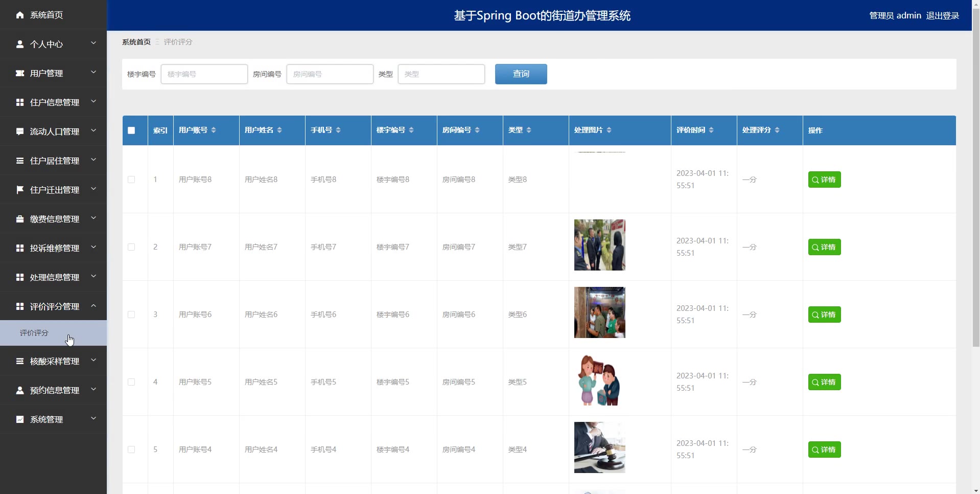Click the list icon beside 核酸采样管理

[x=20, y=361]
